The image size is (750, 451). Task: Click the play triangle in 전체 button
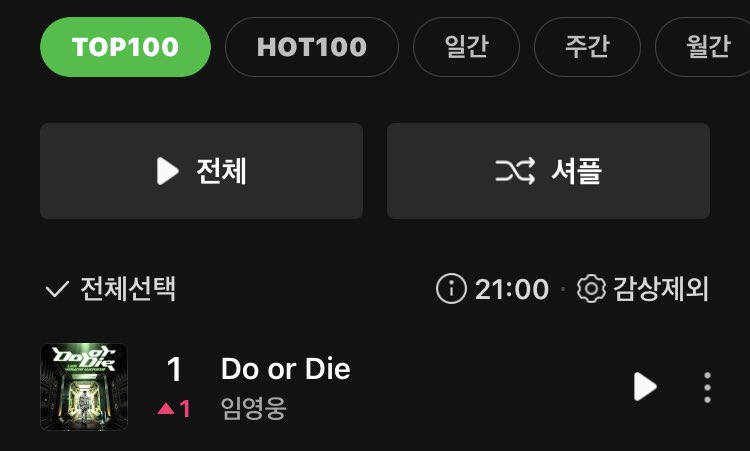coord(167,171)
